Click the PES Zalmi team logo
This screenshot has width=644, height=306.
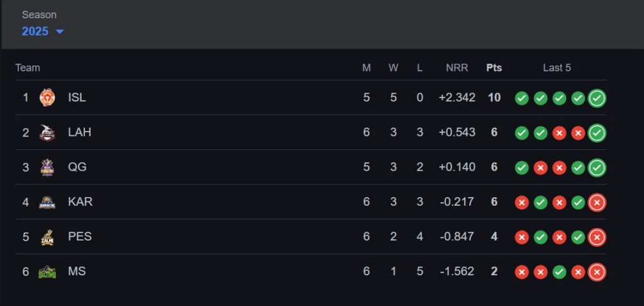(x=47, y=237)
